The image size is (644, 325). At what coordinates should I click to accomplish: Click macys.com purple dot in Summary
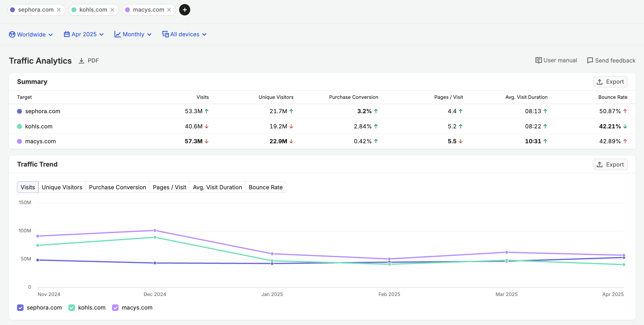19,141
